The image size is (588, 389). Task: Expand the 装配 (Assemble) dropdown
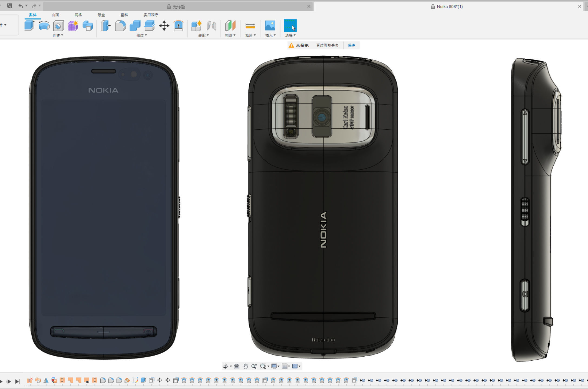204,35
